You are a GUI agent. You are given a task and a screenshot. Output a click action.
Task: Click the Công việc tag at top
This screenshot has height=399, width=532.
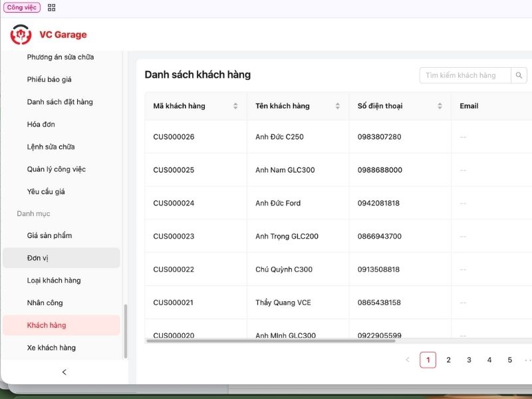[x=22, y=7]
